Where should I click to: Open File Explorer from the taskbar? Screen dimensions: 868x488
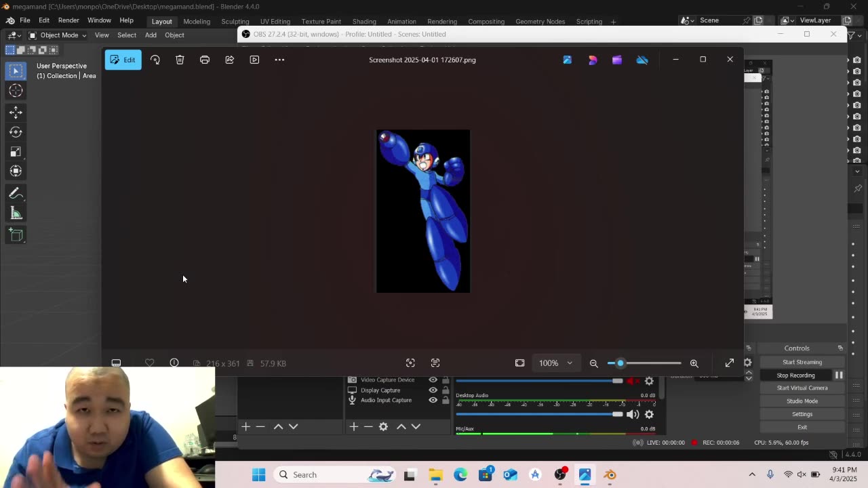(x=435, y=474)
